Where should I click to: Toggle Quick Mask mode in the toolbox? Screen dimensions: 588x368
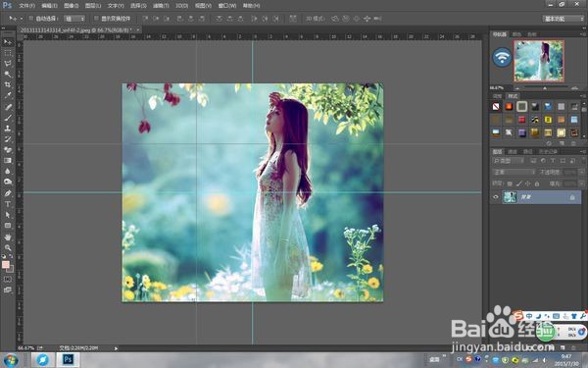pos(8,280)
